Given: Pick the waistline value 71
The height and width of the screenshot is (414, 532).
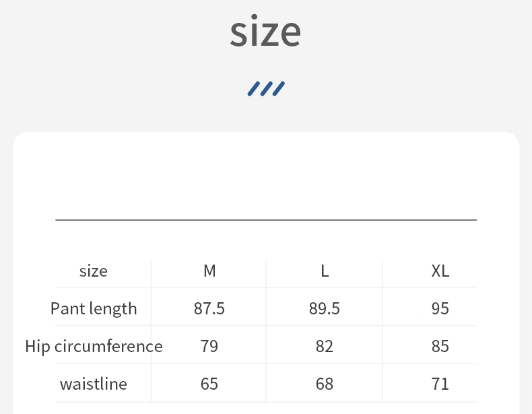Looking at the screenshot, I should (x=440, y=384).
